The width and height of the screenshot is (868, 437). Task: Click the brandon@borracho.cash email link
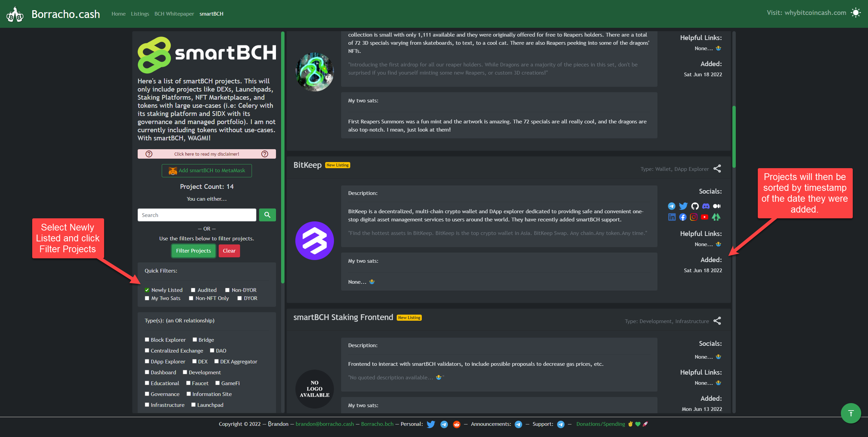click(324, 424)
